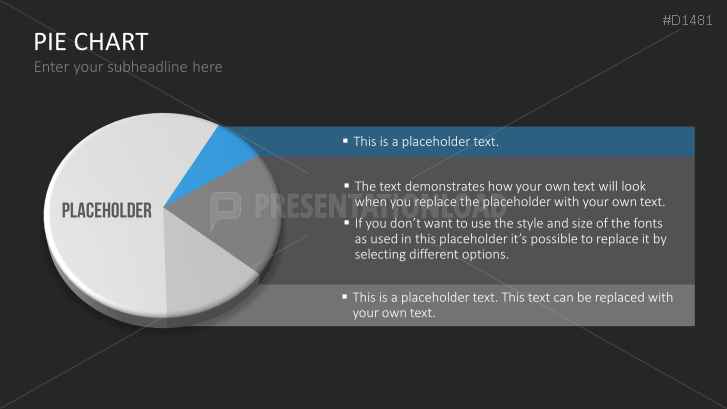727x409 pixels.
Task: Click the PRESENTATIONLOAD watermark text
Action: click(x=380, y=206)
